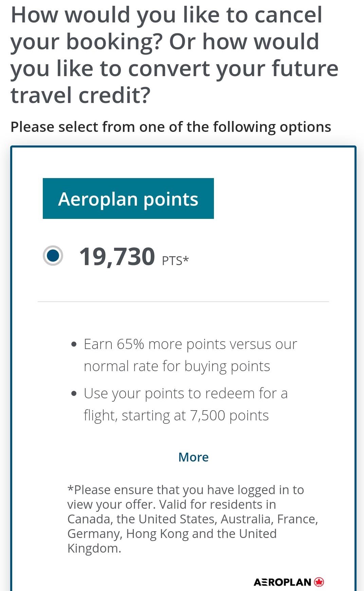
Task: Click the horizontal divider under points amount
Action: [x=183, y=301]
